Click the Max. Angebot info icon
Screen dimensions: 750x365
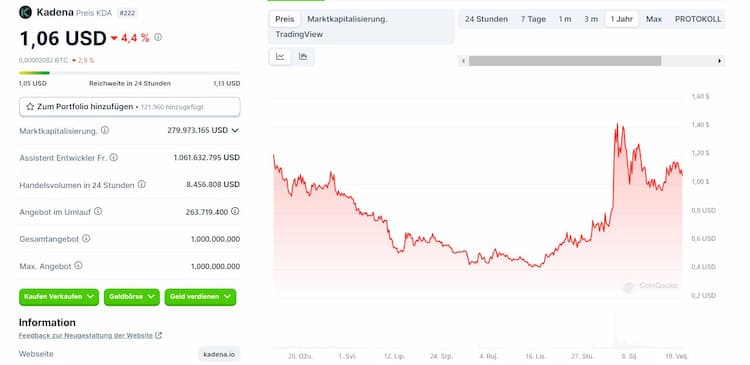coord(78,265)
